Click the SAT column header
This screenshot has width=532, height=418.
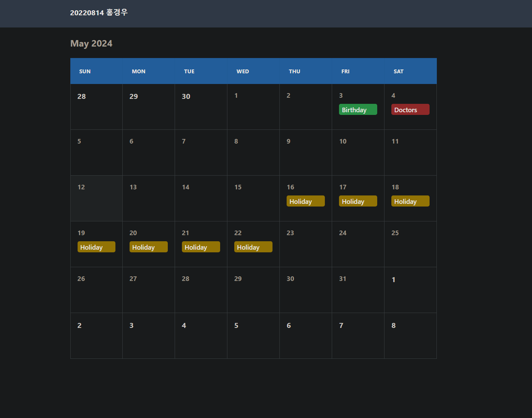410,71
